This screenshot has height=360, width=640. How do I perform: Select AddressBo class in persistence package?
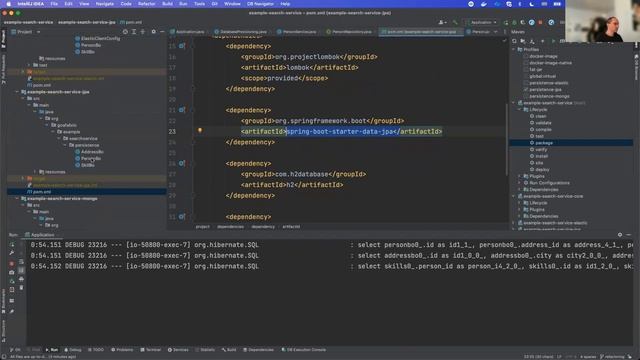point(92,152)
